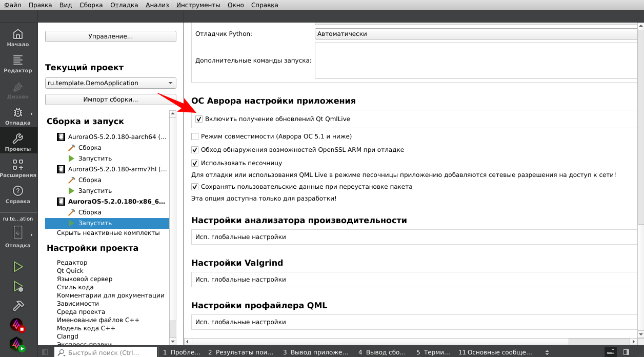The height and width of the screenshot is (357, 644).
Task: Click the Импорт сборки... button
Action: (111, 100)
